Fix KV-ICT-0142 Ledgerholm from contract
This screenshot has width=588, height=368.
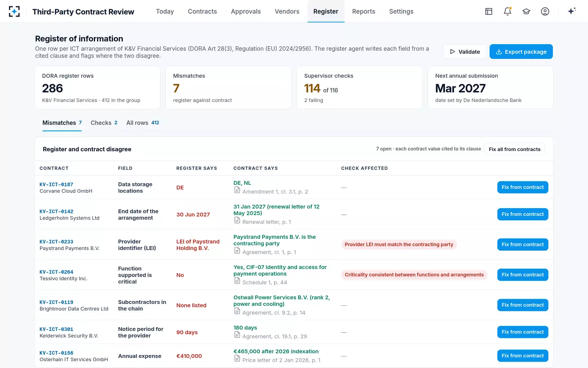point(523,214)
